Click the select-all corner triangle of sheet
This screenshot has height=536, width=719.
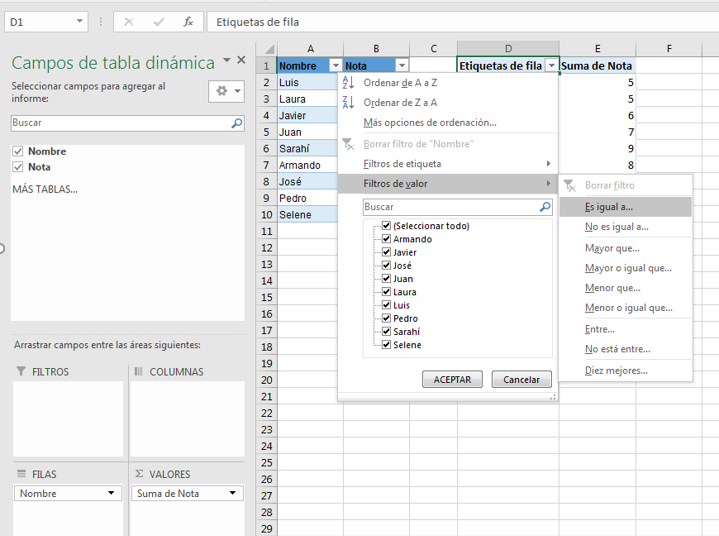click(269, 49)
